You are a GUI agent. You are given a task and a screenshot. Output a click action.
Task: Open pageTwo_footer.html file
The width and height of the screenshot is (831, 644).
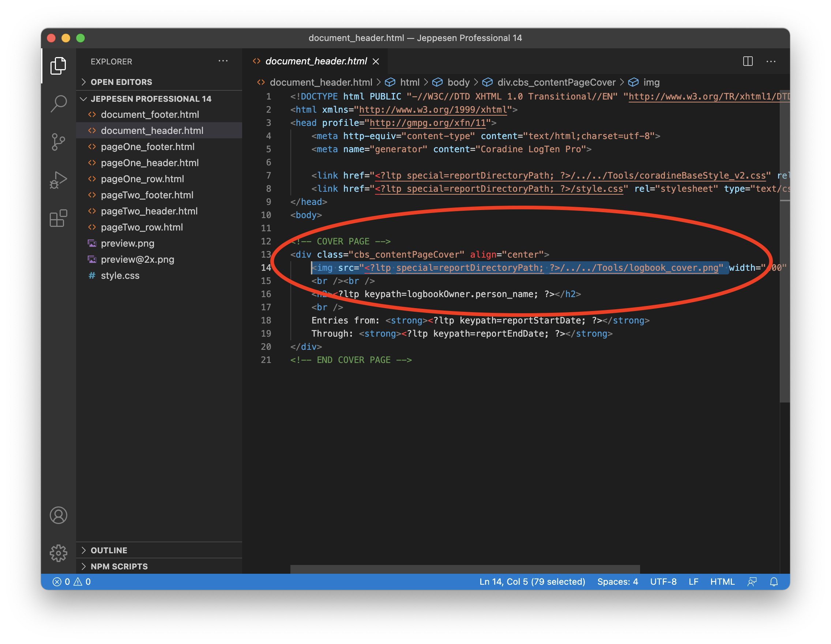(159, 195)
